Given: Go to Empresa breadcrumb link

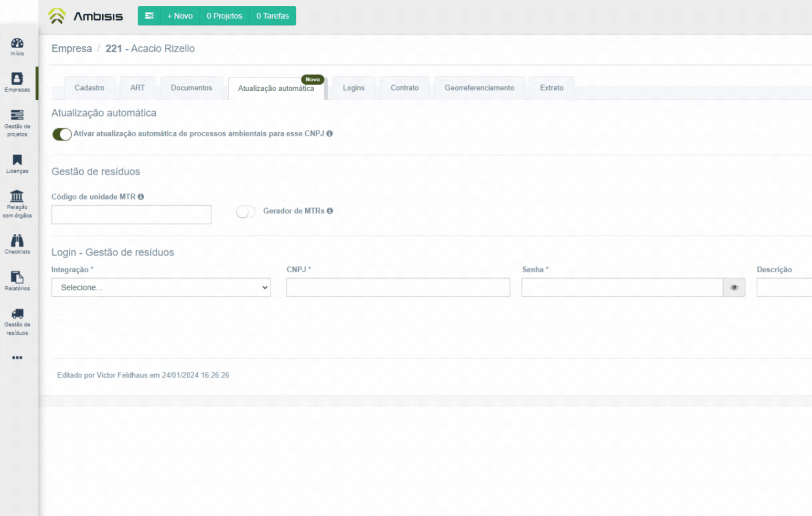Looking at the screenshot, I should tap(72, 49).
